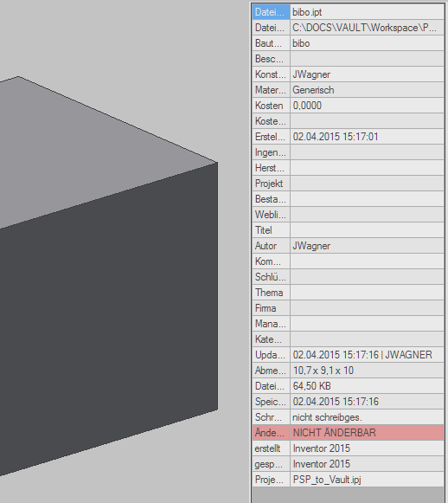Click the empty Thema value field
This screenshot has width=448, height=503.
point(367,293)
